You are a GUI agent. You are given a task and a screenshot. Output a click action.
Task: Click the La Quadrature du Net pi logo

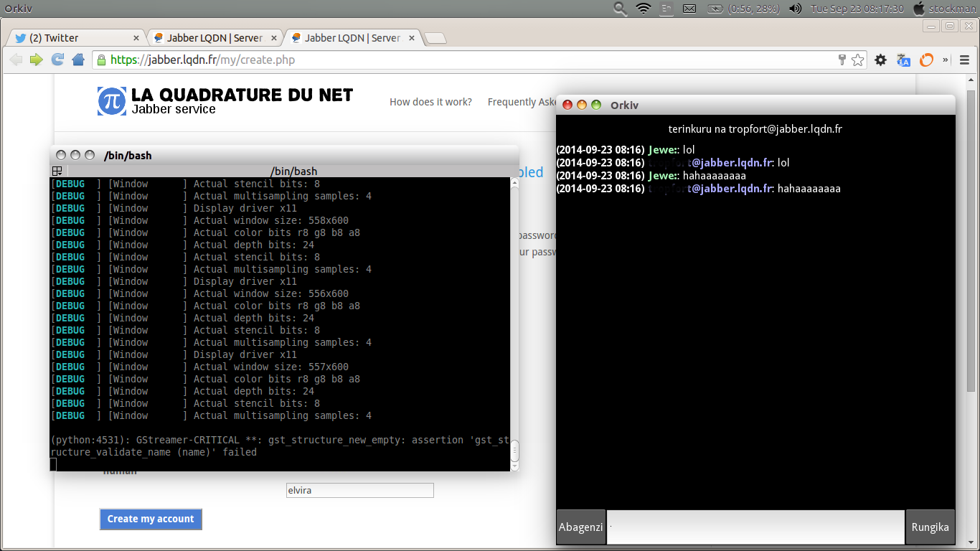pyautogui.click(x=112, y=101)
